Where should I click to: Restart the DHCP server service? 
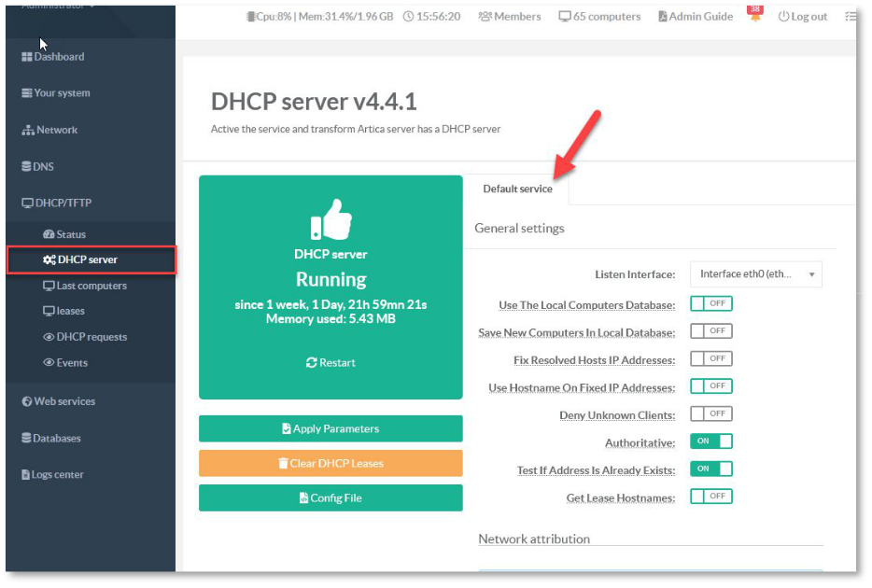point(331,363)
